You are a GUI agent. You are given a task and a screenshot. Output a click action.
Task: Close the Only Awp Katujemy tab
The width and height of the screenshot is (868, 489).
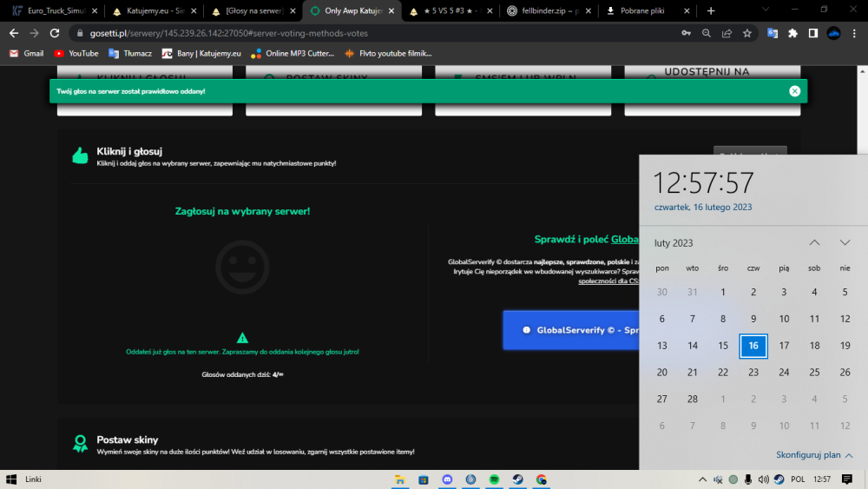click(x=391, y=10)
